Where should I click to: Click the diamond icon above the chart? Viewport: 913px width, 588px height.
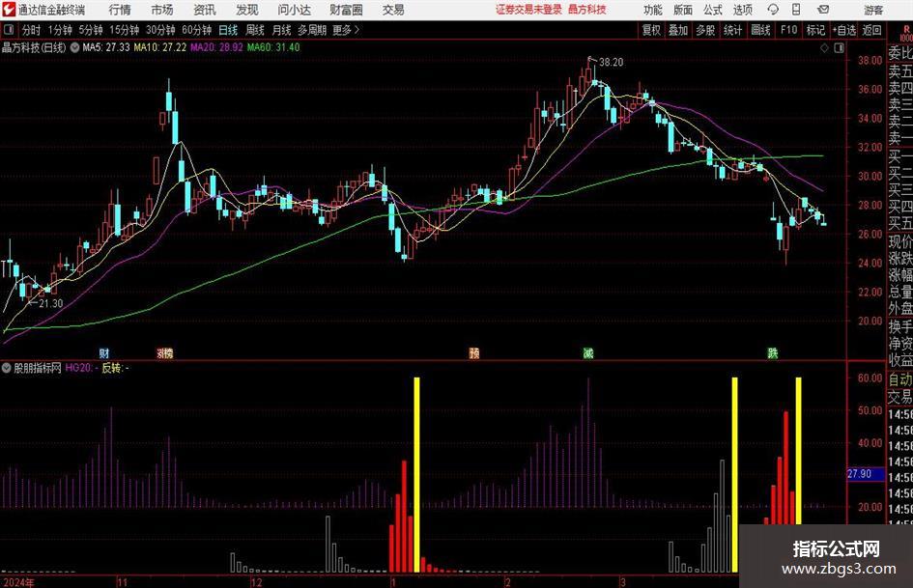coord(824,48)
